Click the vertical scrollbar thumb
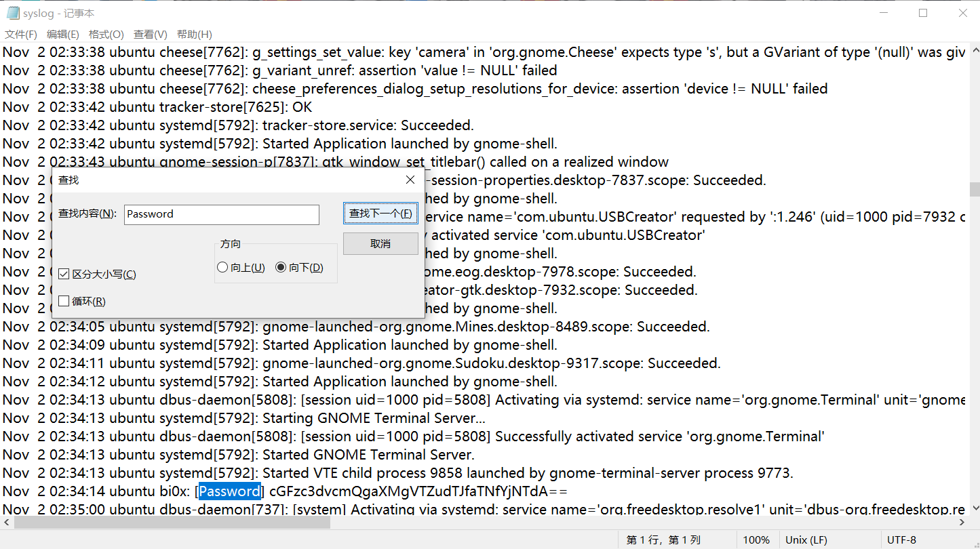The width and height of the screenshot is (980, 549). pos(974,188)
